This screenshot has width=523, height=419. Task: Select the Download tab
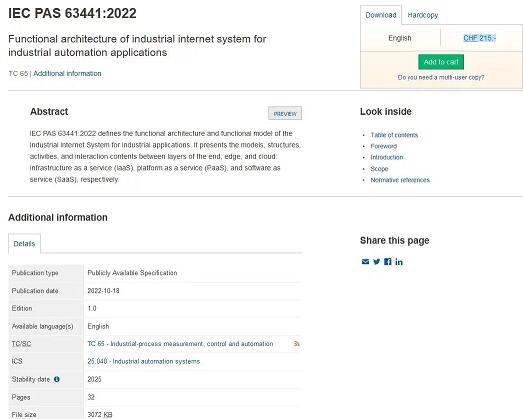(x=381, y=15)
